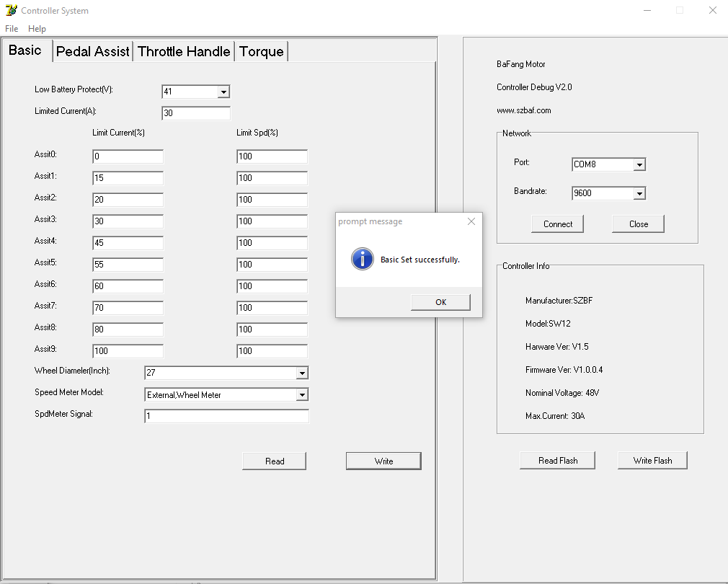Click the Basic Set successfully message

pos(420,260)
